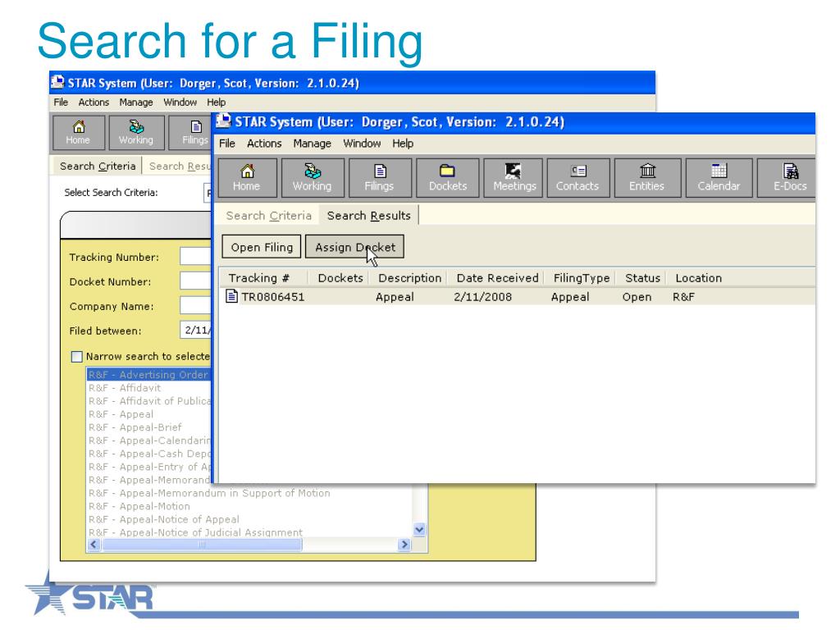Click Filings in the back window toolbar
The image size is (840, 630).
190,132
